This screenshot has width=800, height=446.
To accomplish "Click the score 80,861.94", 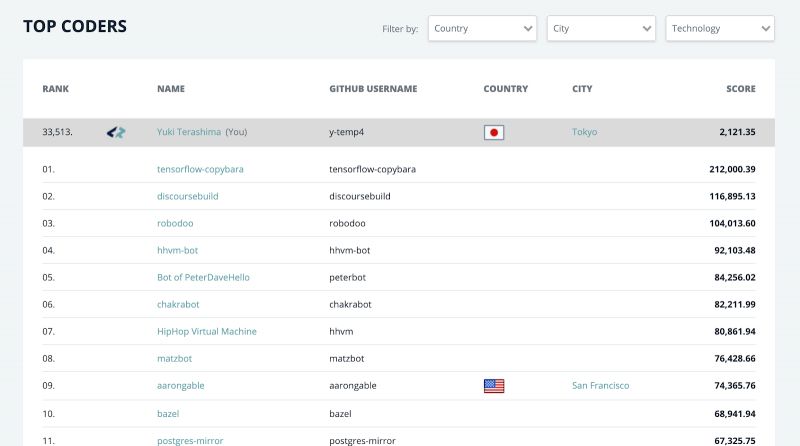I will [735, 332].
